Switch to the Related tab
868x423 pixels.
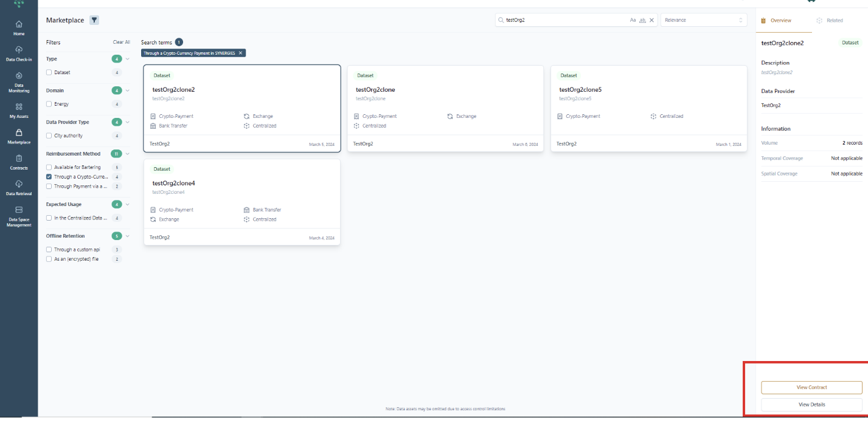[830, 20]
